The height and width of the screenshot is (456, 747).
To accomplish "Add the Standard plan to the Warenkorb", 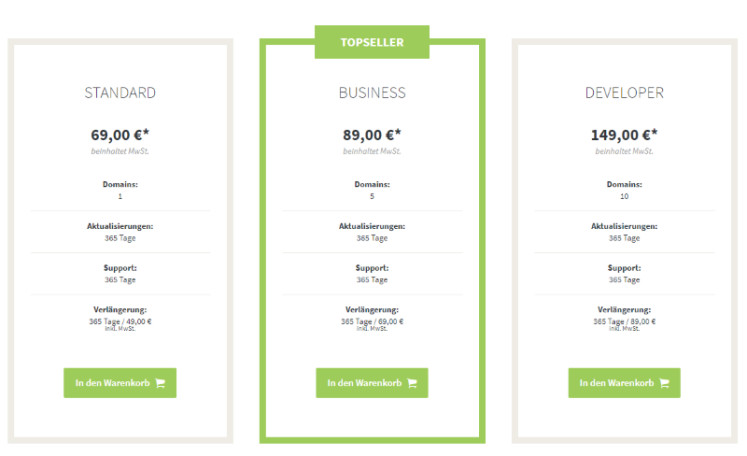I will click(x=120, y=383).
